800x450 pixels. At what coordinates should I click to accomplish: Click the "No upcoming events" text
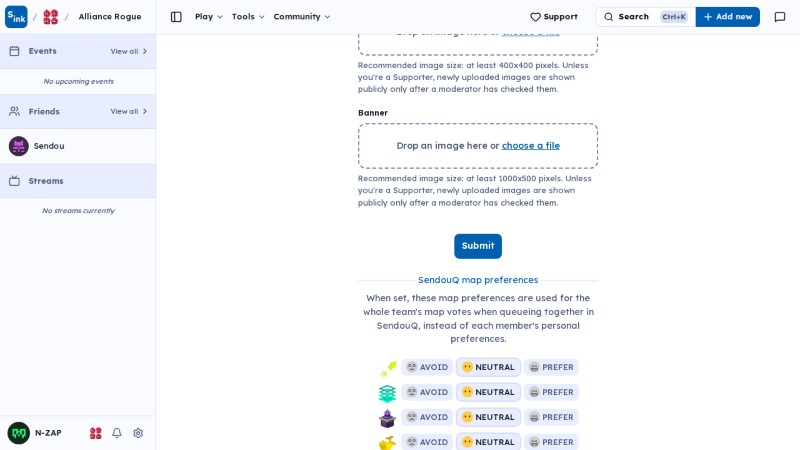(x=79, y=81)
